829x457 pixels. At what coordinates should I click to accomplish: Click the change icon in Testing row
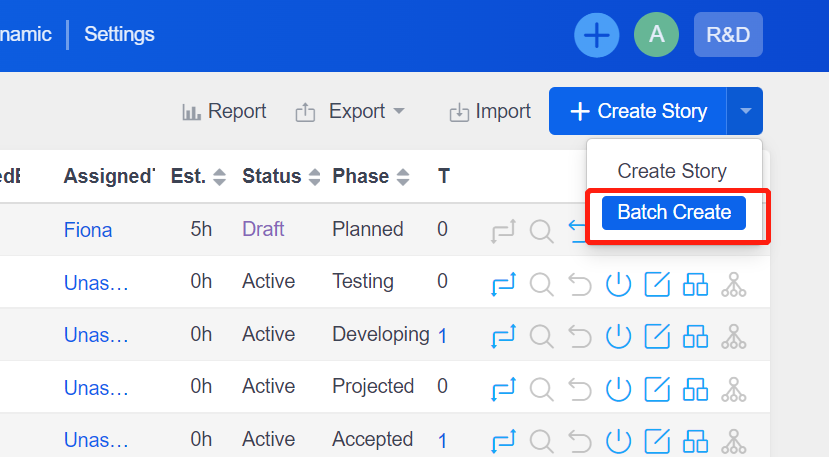pos(503,284)
